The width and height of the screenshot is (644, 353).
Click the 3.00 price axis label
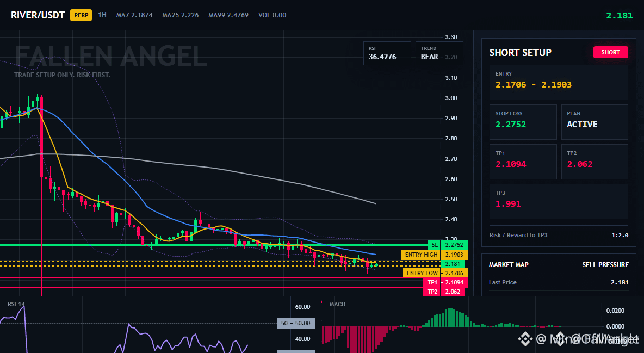click(451, 98)
